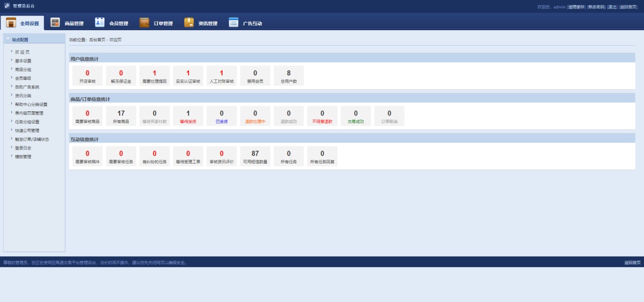This screenshot has height=302, width=644.
Task: Click the 可用短信数量 tile showing 87
Action: pyautogui.click(x=255, y=157)
